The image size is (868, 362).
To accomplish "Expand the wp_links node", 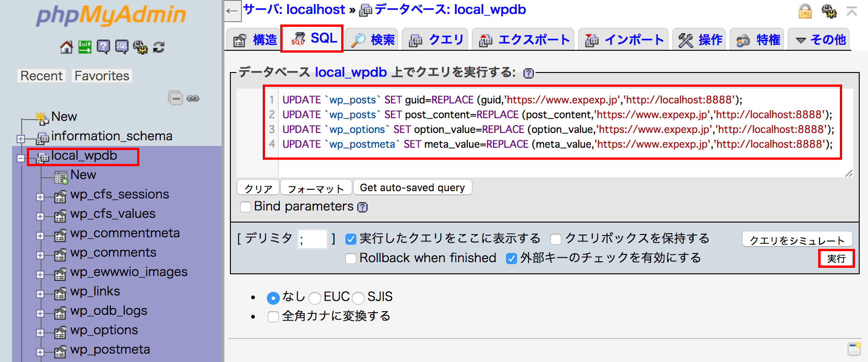I will tap(40, 294).
